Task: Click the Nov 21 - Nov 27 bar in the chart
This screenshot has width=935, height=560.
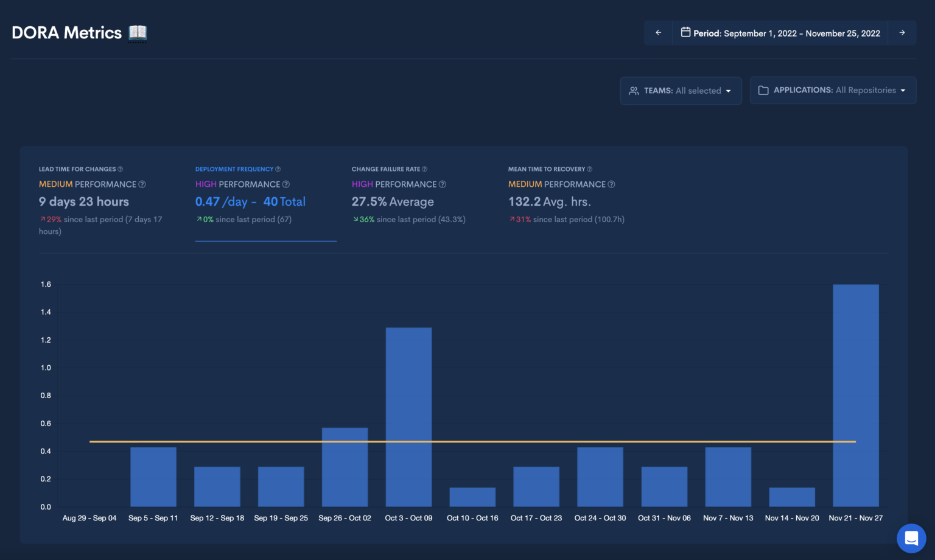Action: pyautogui.click(x=855, y=396)
